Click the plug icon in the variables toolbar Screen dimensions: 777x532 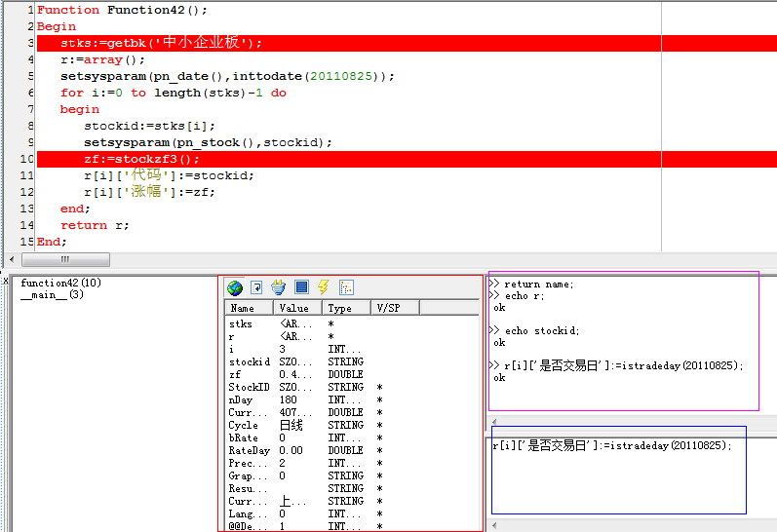[x=279, y=287]
